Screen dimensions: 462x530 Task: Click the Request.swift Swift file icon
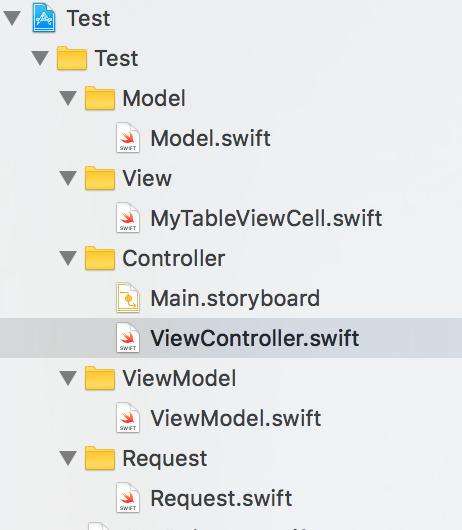click(x=128, y=498)
